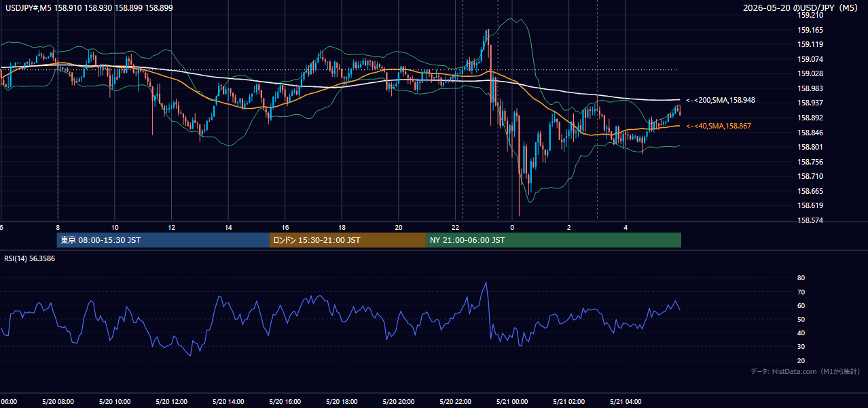This screenshot has width=868, height=408.
Task: Click RSI scale value 30
Action: pyautogui.click(x=801, y=347)
